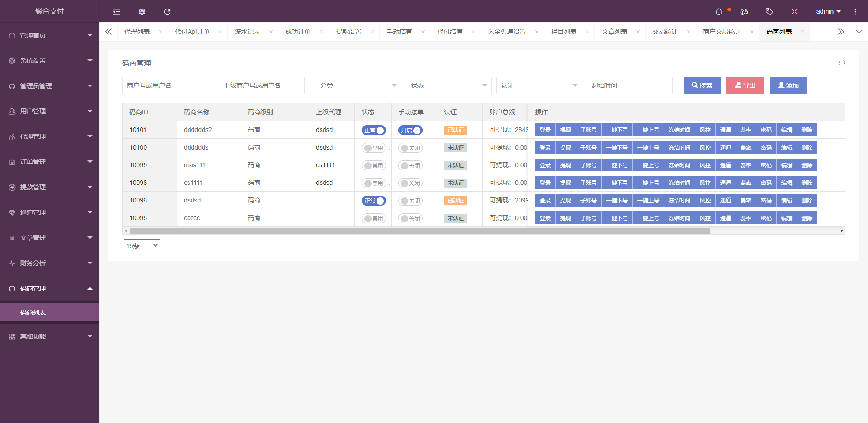This screenshot has width=868, height=423.
Task: Close the 成功订单 tab with its x
Action: 321,32
